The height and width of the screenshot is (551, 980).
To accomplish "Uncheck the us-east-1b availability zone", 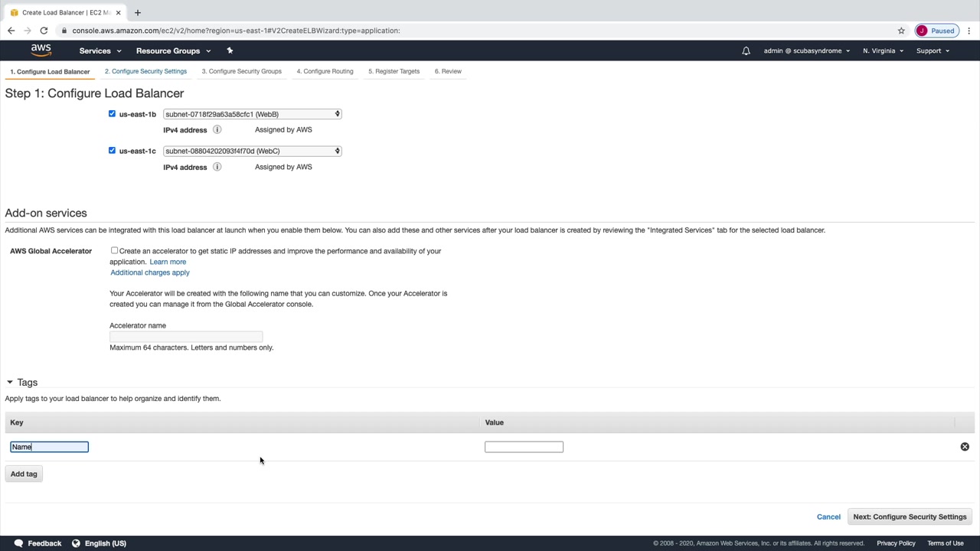I will tap(112, 113).
